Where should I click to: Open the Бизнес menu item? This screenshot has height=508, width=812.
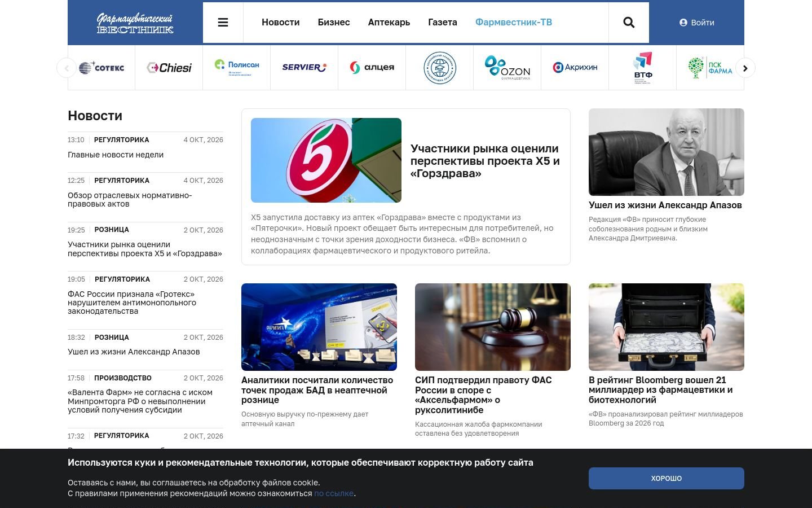click(334, 23)
